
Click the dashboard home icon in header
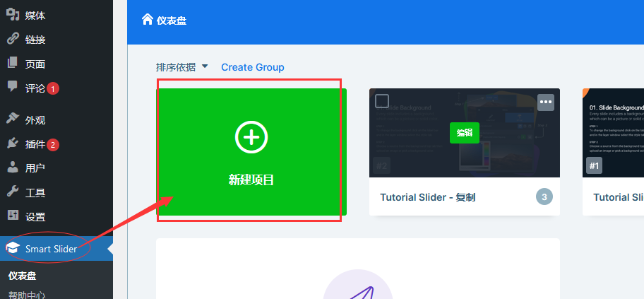pos(148,20)
